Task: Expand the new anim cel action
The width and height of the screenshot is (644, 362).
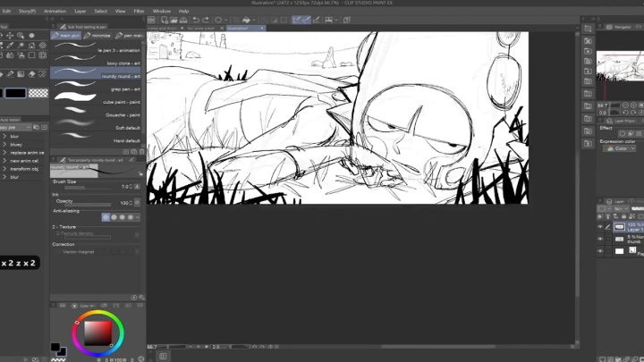Action: 4,161
